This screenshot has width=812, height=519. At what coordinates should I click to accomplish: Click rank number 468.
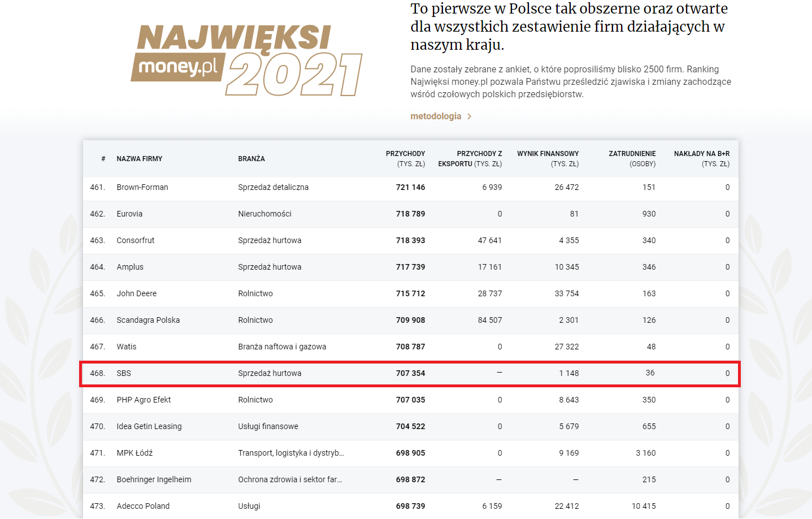pos(98,373)
